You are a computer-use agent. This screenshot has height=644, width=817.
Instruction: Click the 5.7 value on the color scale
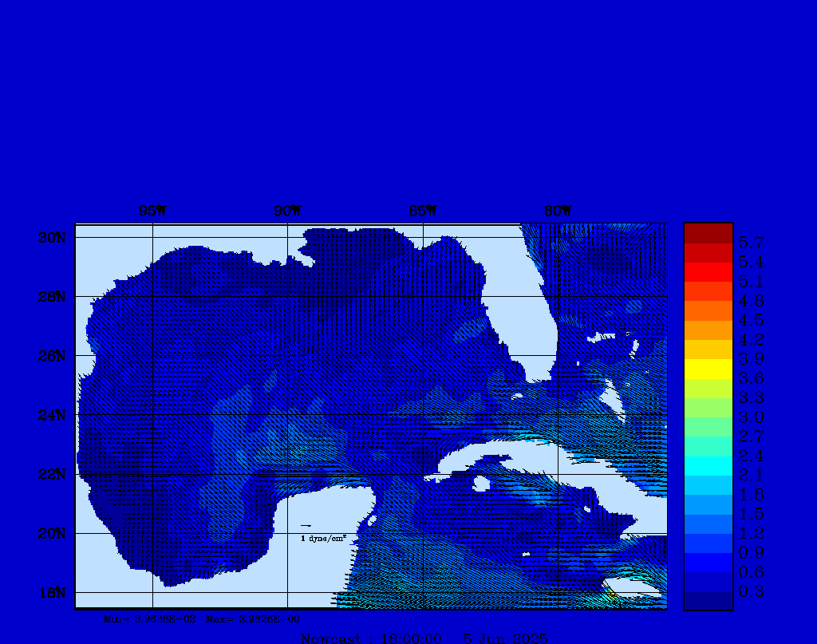751,242
